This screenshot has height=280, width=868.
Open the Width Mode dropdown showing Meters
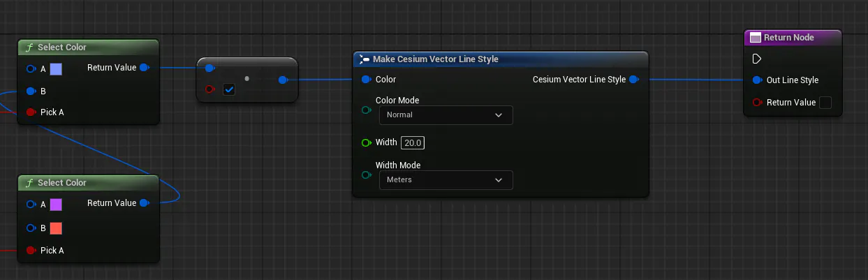(x=446, y=179)
